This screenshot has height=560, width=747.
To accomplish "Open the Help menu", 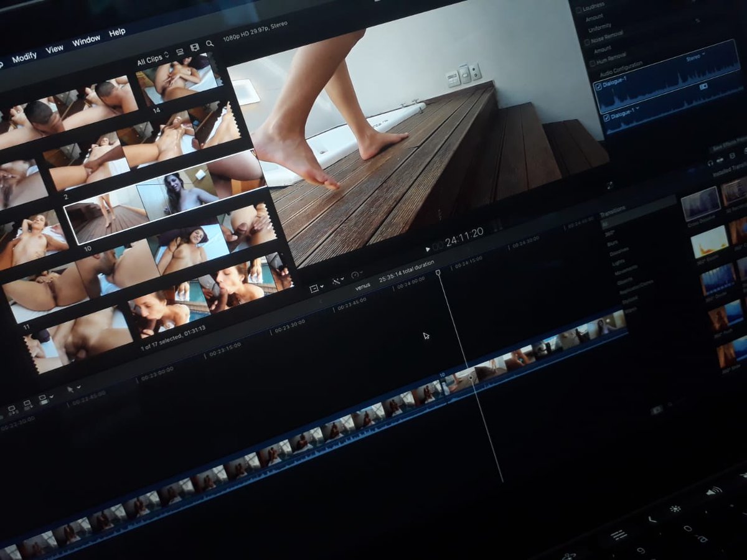I will pos(117,32).
